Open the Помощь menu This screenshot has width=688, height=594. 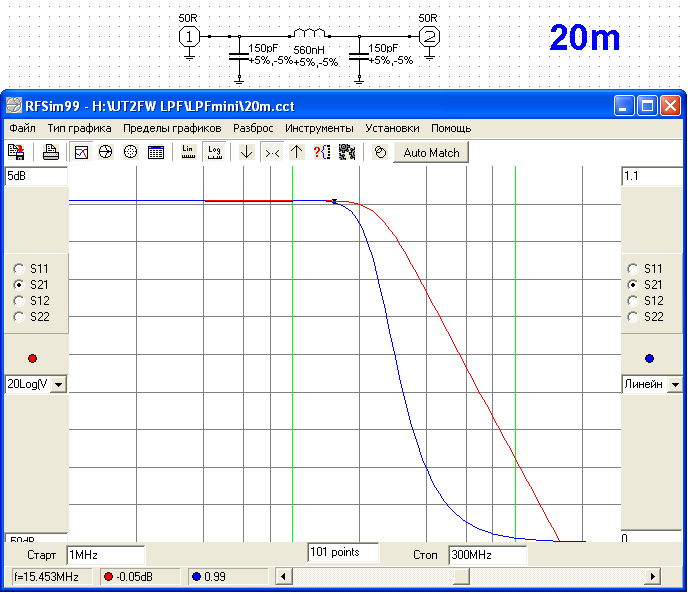click(451, 128)
